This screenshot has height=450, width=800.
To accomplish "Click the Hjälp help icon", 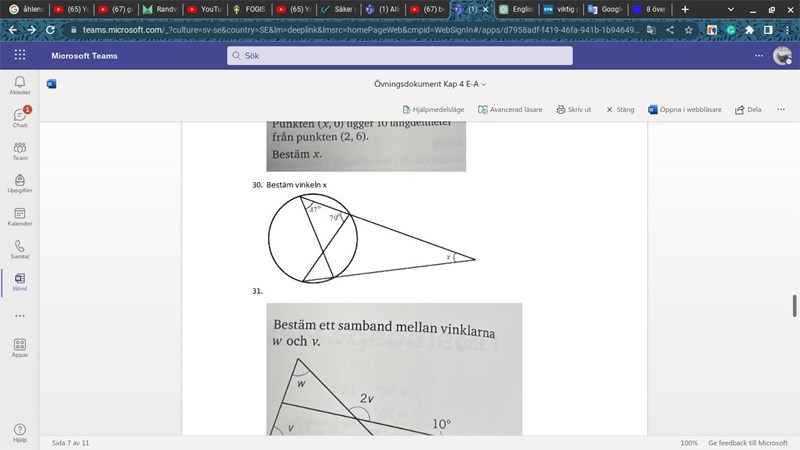I will (20, 432).
